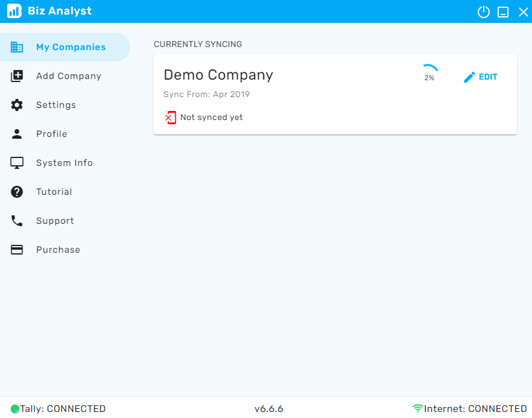Click the 'Not synced yet' status text

[211, 118]
